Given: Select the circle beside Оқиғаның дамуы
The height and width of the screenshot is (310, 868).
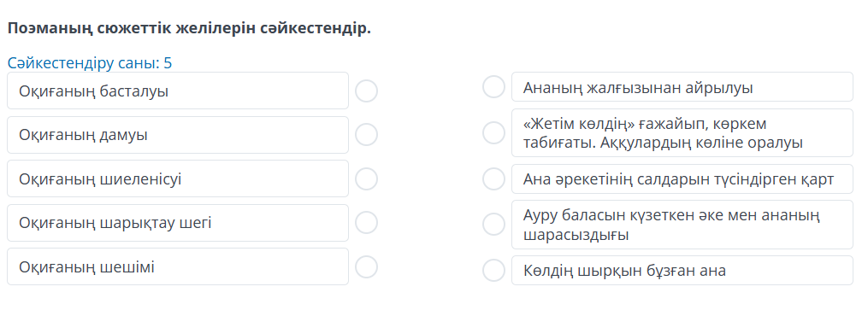Looking at the screenshot, I should [367, 134].
